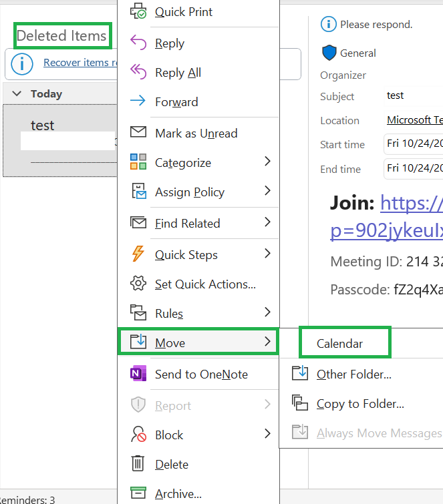Image resolution: width=443 pixels, height=504 pixels.
Task: Click the Block person icon
Action: (x=138, y=434)
